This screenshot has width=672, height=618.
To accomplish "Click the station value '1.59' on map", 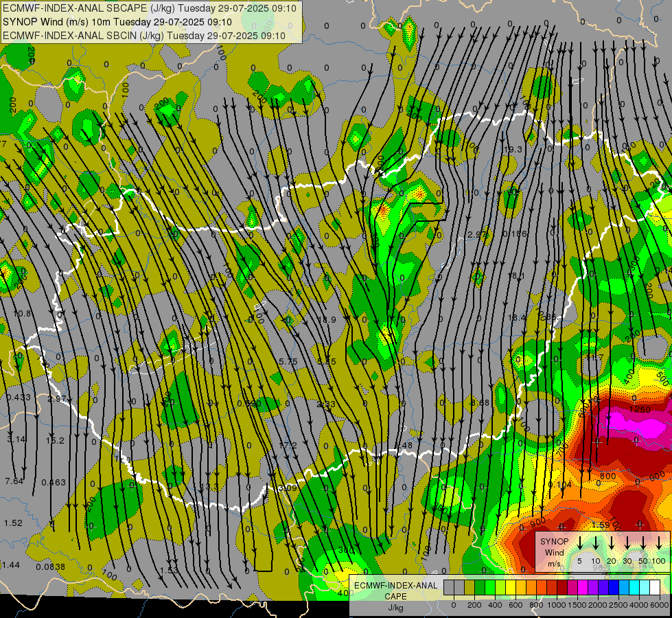I will 601,525.
